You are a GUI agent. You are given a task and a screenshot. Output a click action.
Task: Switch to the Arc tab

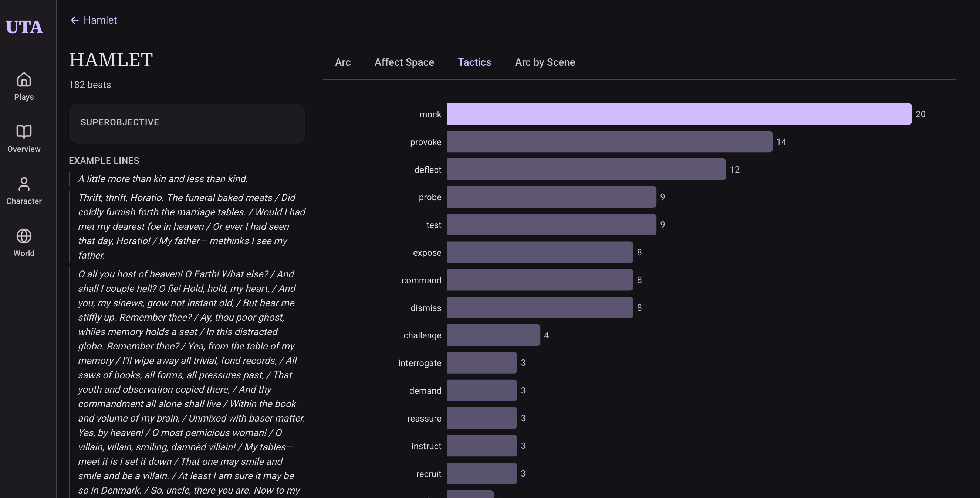342,62
